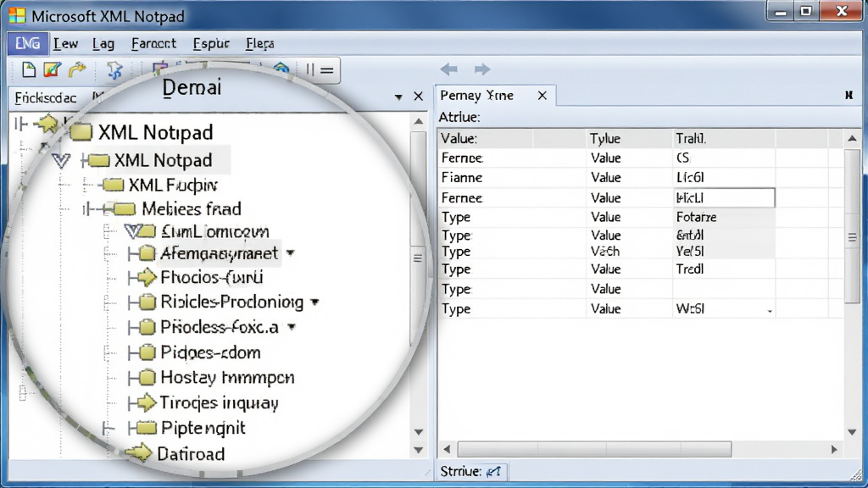
Task: Select the Datiroad tree node
Action: click(191, 454)
